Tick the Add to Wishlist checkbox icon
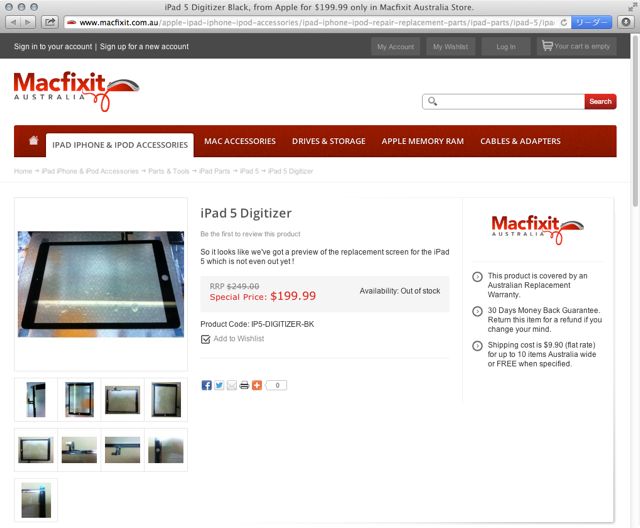 [x=205, y=339]
